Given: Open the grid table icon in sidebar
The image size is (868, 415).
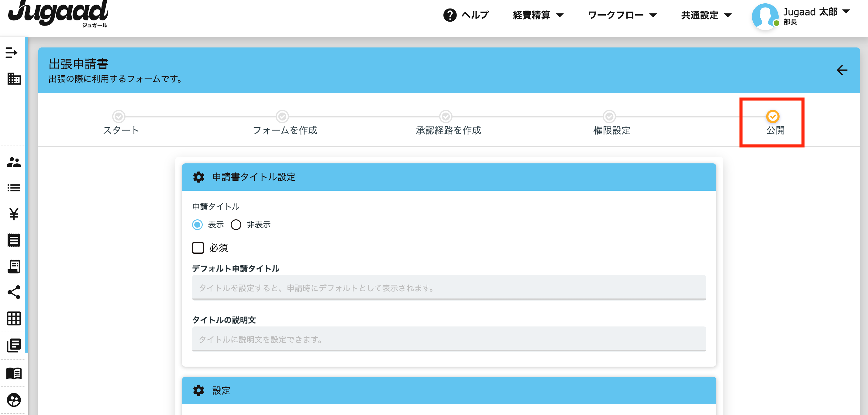Looking at the screenshot, I should click(13, 318).
